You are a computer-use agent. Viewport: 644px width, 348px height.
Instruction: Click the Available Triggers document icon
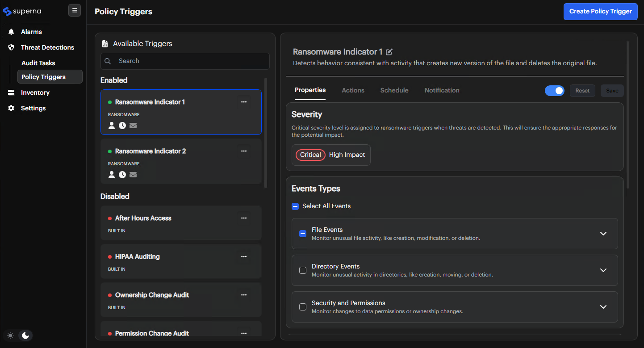[x=105, y=44]
